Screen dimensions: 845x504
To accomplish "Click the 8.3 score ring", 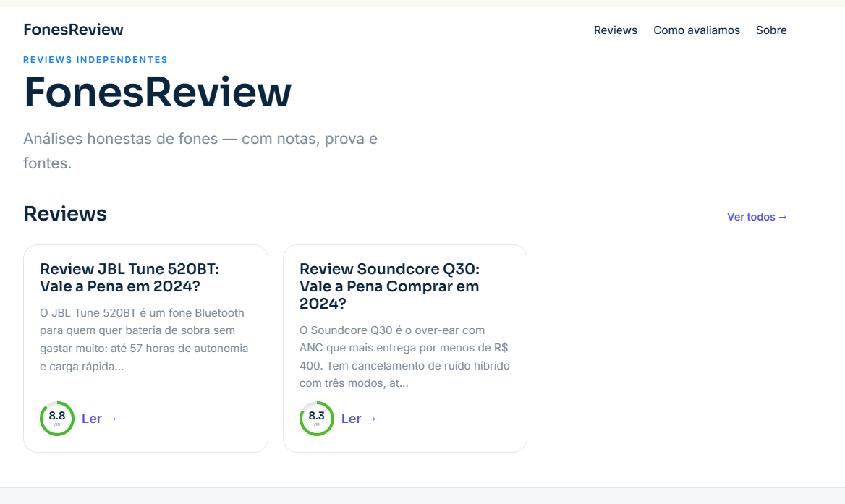I will click(317, 419).
